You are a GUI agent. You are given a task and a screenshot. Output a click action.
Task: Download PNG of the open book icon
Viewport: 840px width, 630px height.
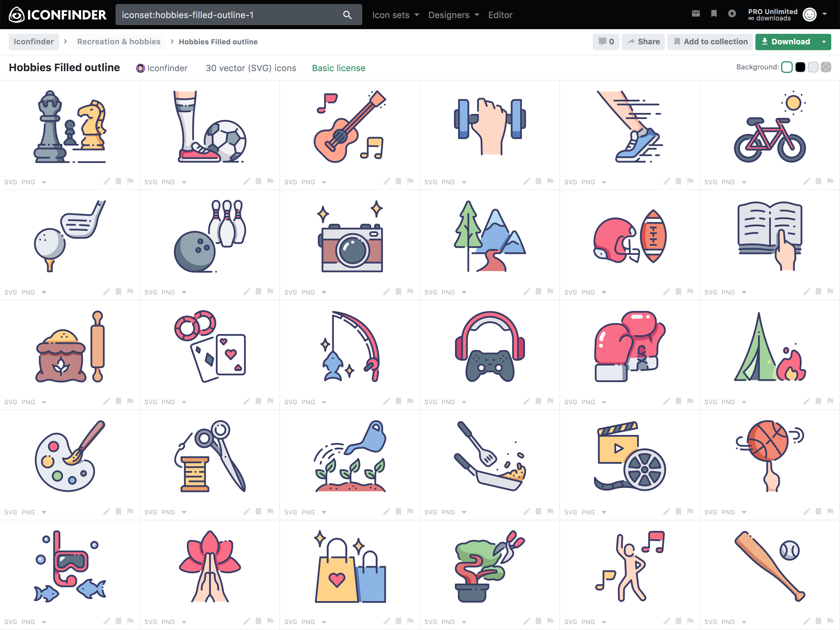[x=728, y=293]
